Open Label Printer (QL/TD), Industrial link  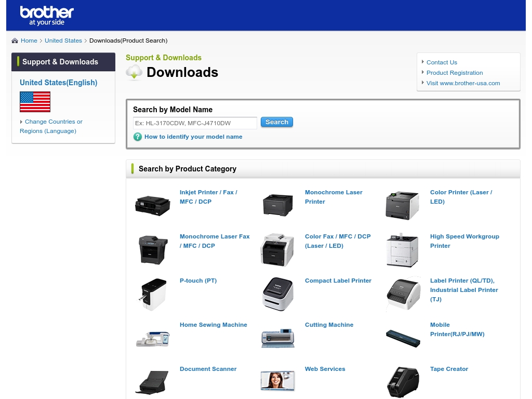pyautogui.click(x=464, y=290)
